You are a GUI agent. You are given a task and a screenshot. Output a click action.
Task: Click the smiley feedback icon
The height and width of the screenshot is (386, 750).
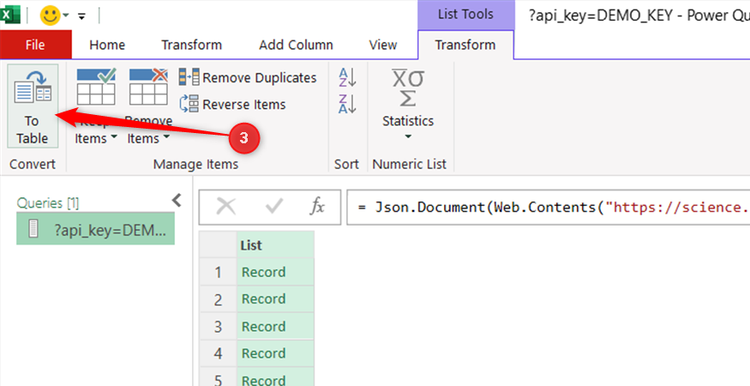50,15
